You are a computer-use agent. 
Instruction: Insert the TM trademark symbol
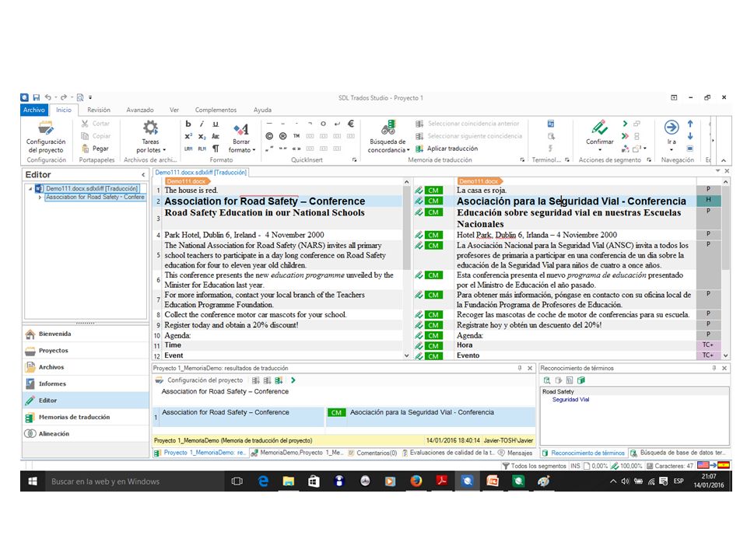tap(296, 136)
